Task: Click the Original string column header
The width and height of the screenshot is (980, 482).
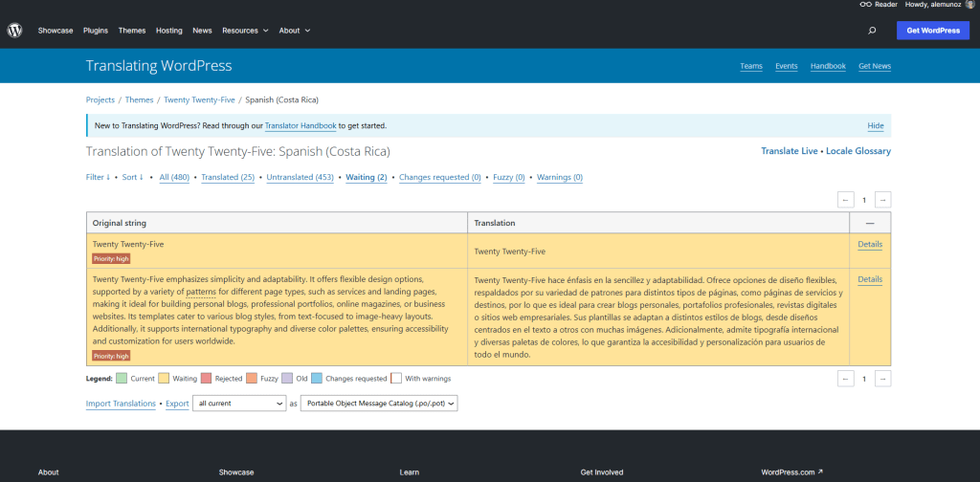Action: tap(277, 223)
